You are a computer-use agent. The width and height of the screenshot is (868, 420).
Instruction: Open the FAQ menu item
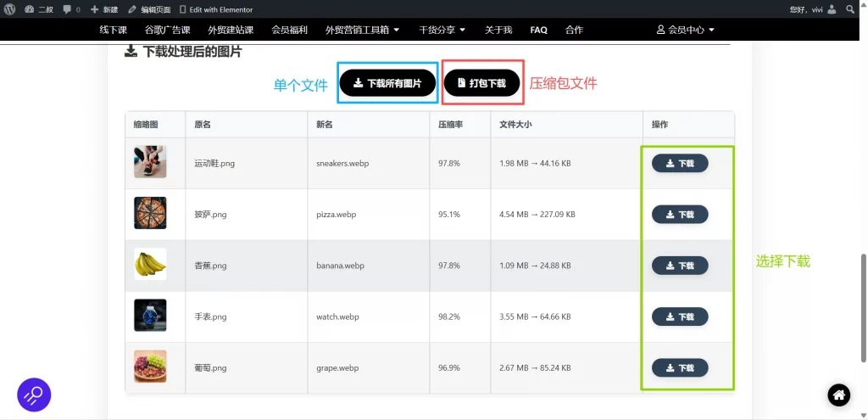click(538, 30)
